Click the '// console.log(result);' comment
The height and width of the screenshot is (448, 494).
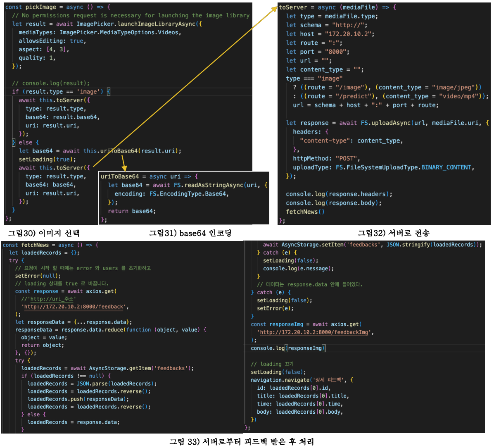point(51,83)
